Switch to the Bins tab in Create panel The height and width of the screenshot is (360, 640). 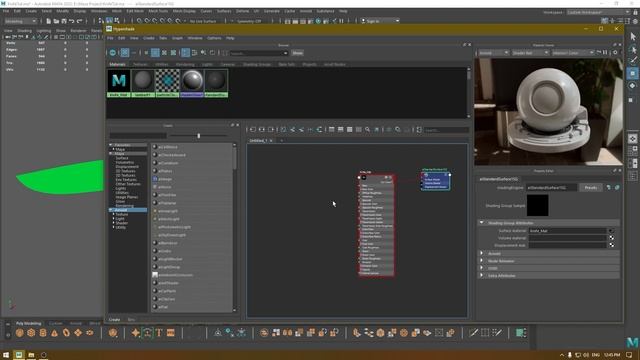(x=131, y=320)
